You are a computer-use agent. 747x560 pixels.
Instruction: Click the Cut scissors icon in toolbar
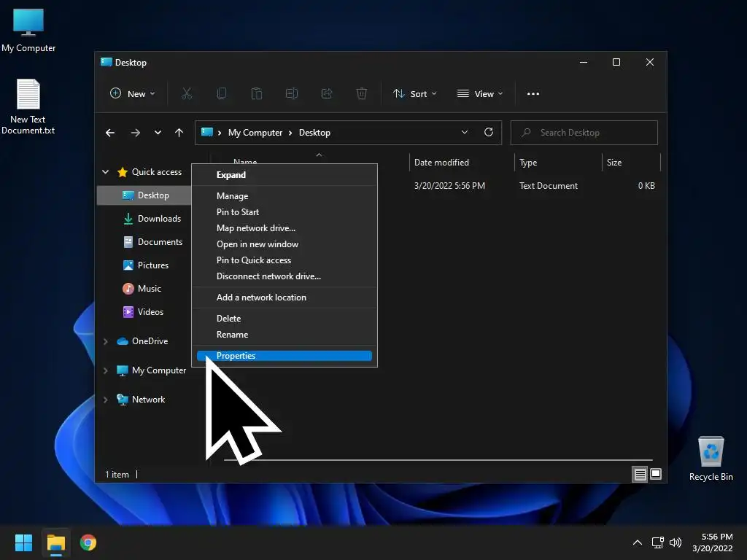186,94
